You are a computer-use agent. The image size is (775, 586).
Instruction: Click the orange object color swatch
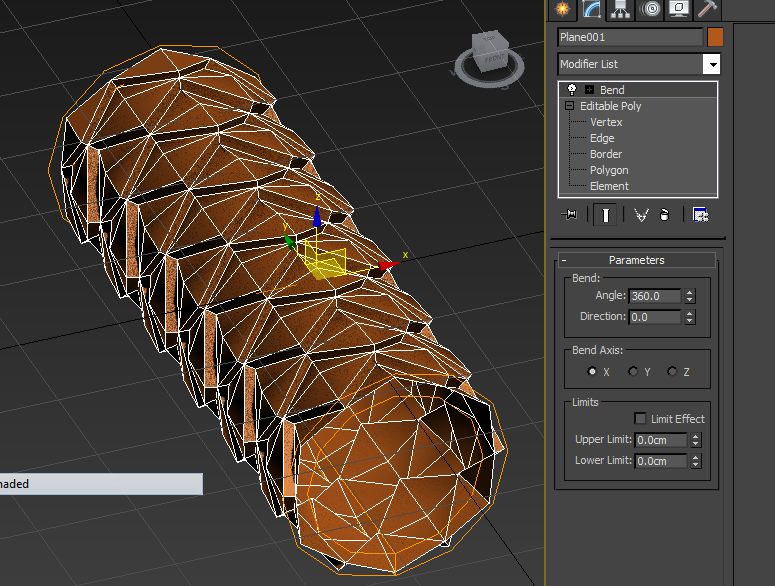coord(715,37)
